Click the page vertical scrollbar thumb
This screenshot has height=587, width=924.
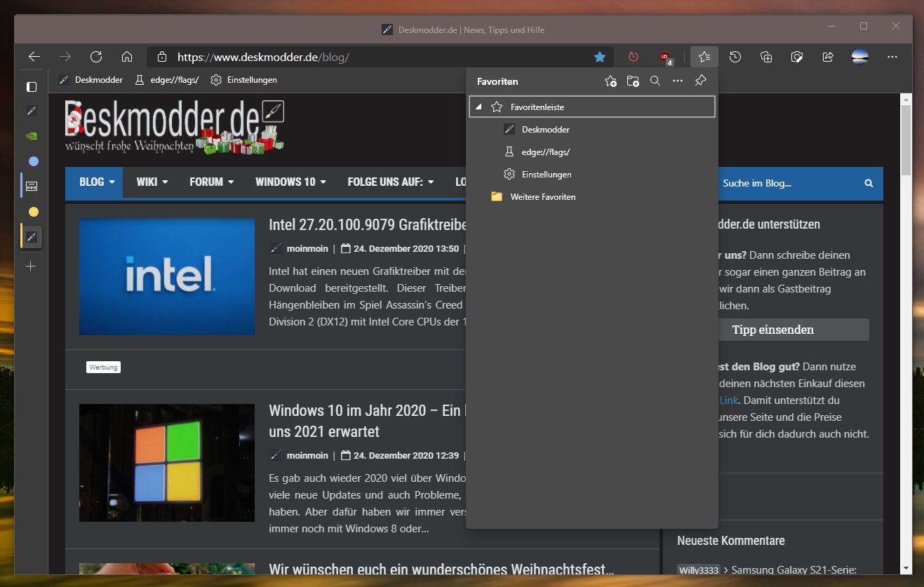tap(906, 140)
